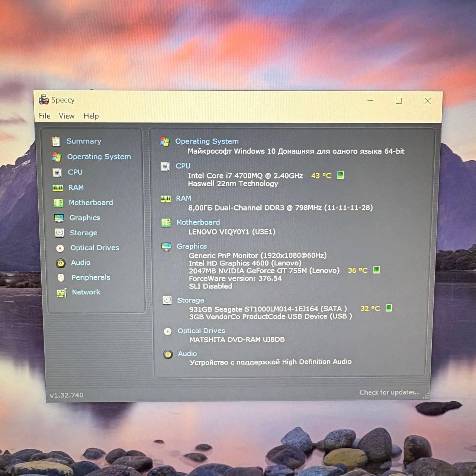This screenshot has height=476, width=476.
Task: Switch to the Peripherals section
Action: (x=91, y=277)
